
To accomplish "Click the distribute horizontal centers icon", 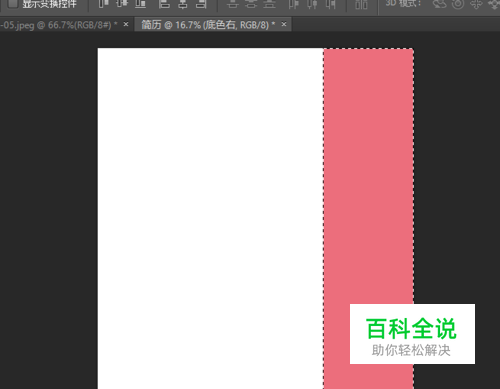I will coord(312,4).
